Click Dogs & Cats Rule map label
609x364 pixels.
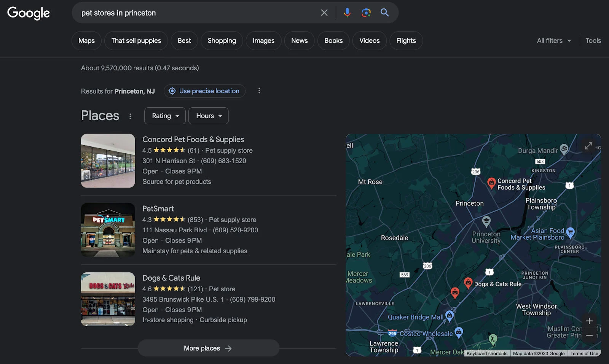click(x=498, y=284)
